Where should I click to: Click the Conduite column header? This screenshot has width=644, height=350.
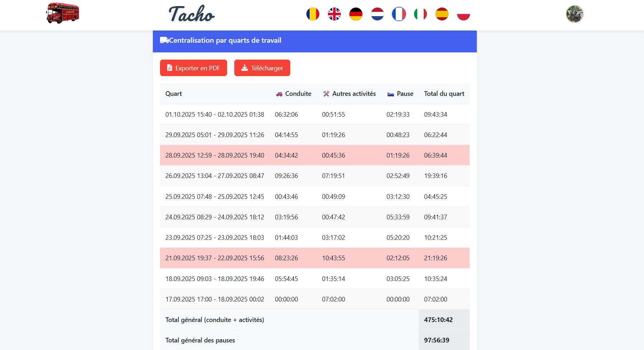click(x=294, y=94)
